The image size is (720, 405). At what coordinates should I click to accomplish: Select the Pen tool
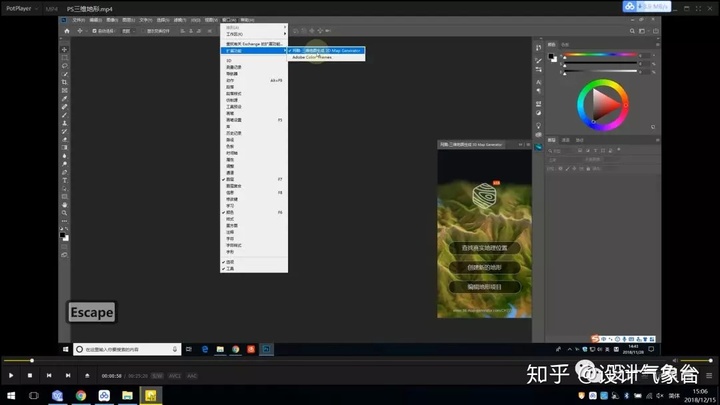tap(64, 172)
